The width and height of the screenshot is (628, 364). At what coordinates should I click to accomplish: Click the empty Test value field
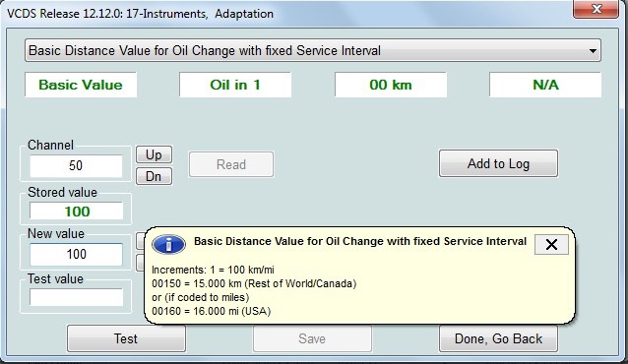(76, 297)
